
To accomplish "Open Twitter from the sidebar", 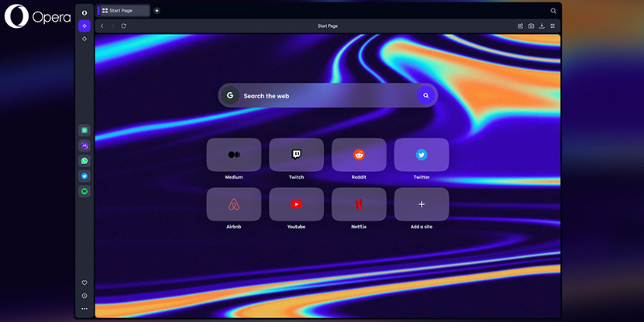I will point(84,176).
